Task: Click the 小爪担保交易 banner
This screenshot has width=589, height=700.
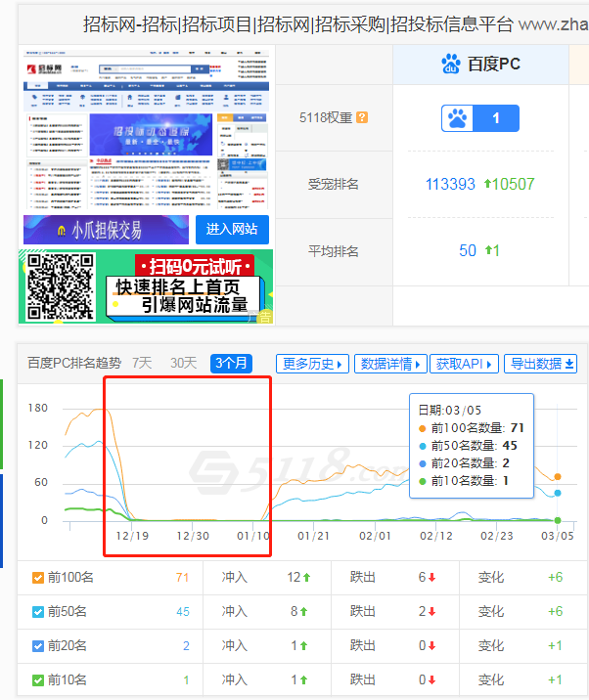Action: (x=107, y=230)
